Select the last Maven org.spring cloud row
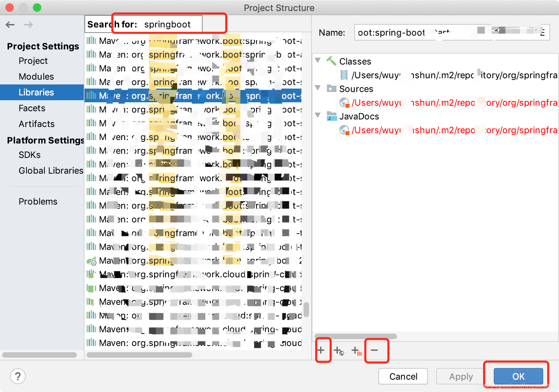 pos(193,343)
